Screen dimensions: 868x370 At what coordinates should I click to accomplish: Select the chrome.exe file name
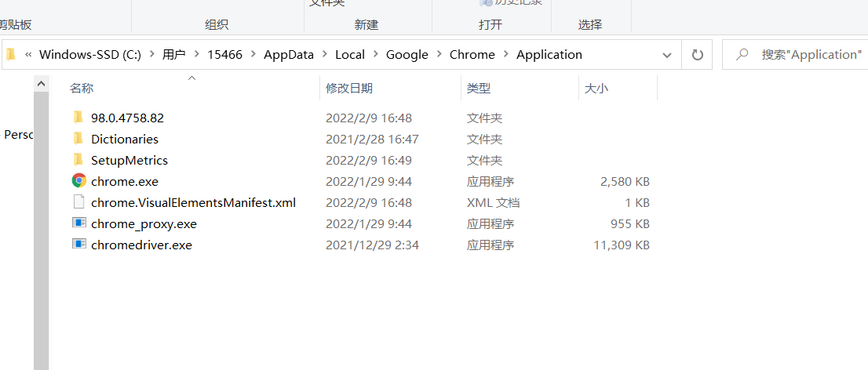[x=125, y=181]
